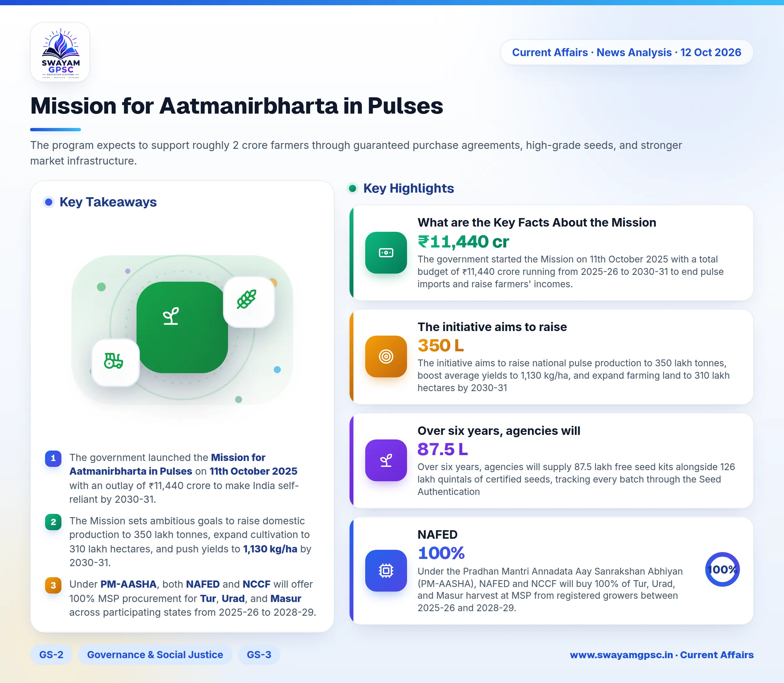784x683 pixels.
Task: Click the 87.5 L figure
Action: 442,449
